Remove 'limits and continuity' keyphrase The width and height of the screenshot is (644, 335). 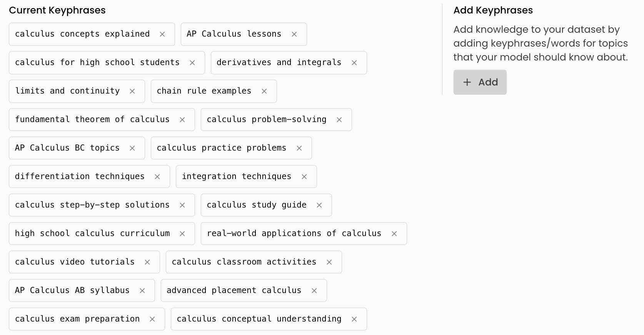132,91
